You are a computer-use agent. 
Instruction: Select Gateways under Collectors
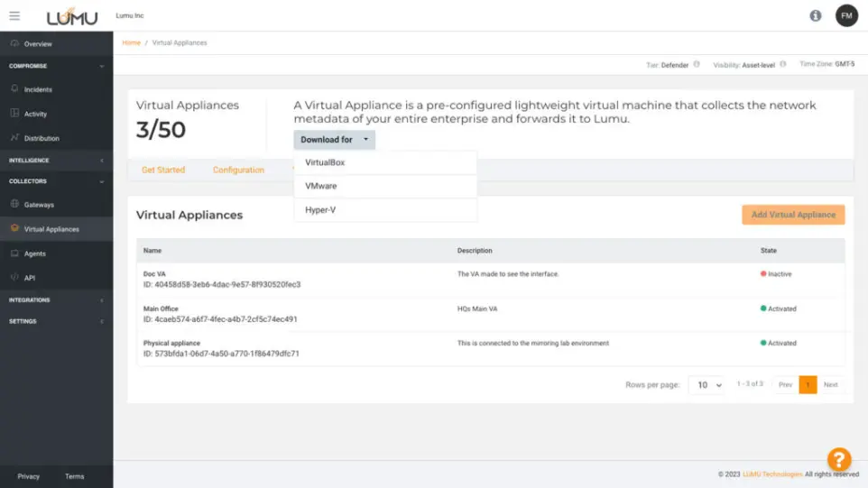tap(39, 205)
